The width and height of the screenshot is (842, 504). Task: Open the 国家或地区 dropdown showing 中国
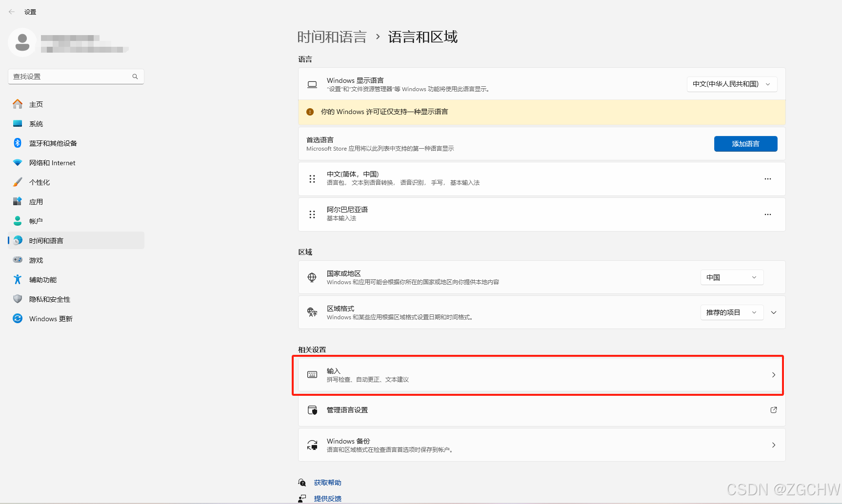click(x=732, y=277)
